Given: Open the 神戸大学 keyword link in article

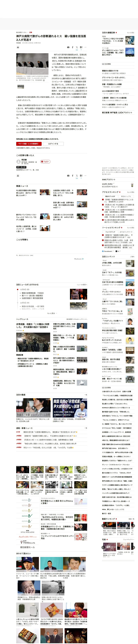Looking at the screenshot, I should [57, 55].
